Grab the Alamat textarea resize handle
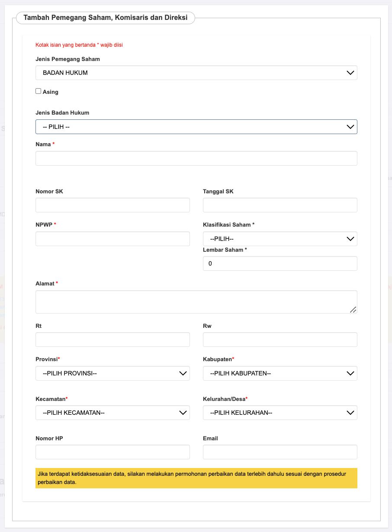The height and width of the screenshot is (532, 392). (353, 309)
